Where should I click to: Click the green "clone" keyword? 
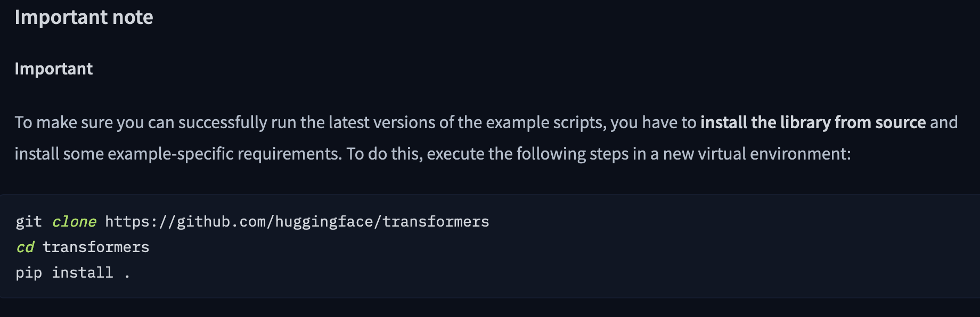(x=74, y=221)
